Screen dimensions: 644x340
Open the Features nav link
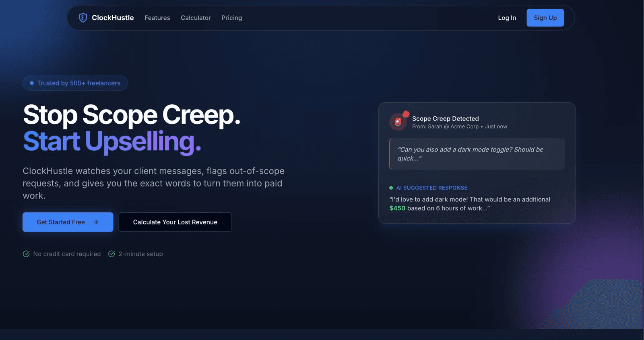157,18
